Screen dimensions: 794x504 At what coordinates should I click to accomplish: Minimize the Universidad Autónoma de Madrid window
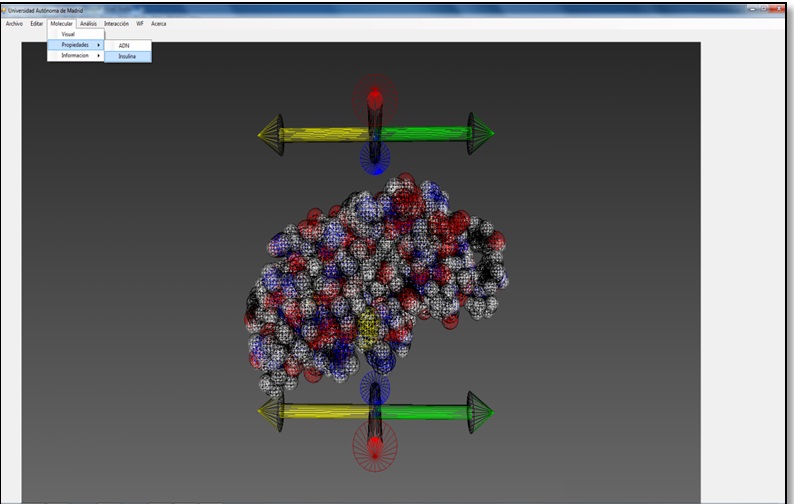(x=752, y=9)
